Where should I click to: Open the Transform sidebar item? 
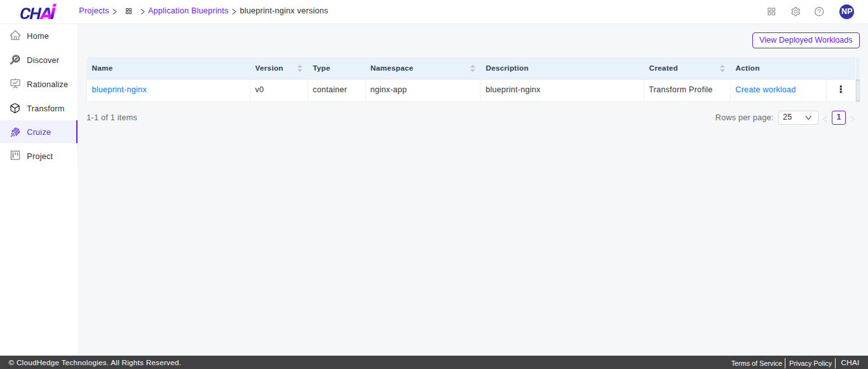point(45,109)
